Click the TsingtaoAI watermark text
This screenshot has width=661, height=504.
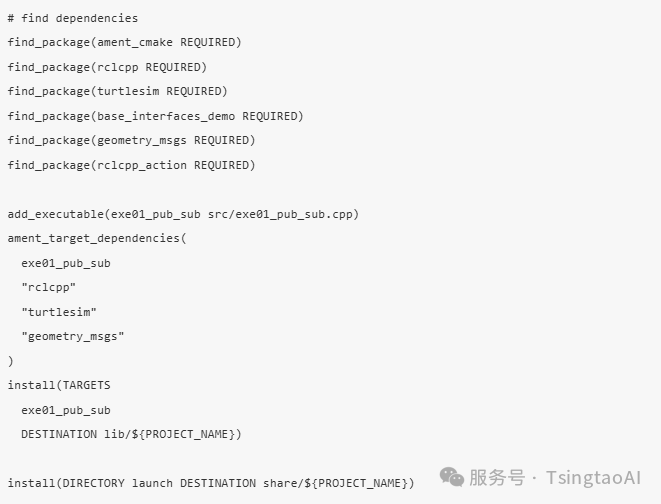click(x=594, y=478)
